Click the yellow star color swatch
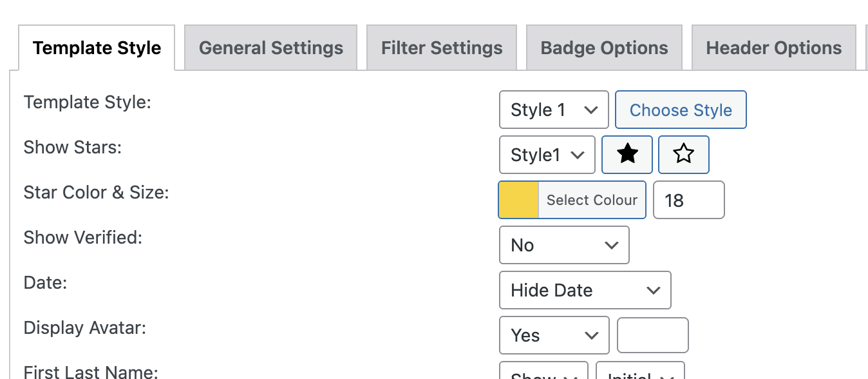This screenshot has height=379, width=868. pyautogui.click(x=519, y=200)
